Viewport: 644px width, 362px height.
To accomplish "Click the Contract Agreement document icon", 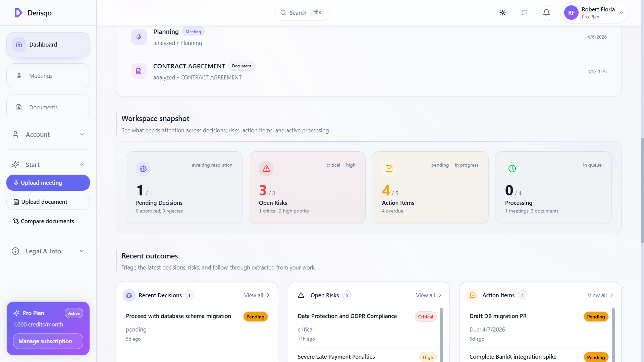I will (x=139, y=71).
